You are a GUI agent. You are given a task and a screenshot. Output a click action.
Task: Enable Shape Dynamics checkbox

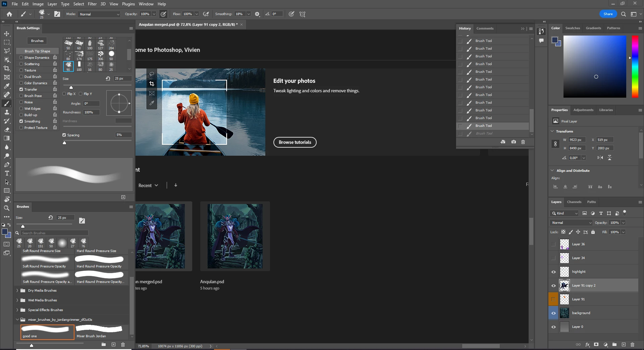pos(21,57)
